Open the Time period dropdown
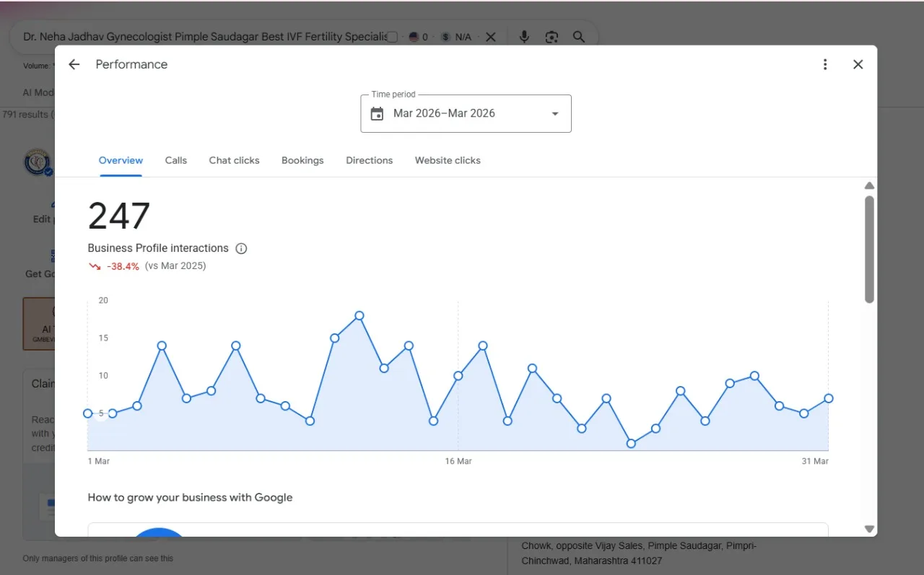 [x=466, y=113]
